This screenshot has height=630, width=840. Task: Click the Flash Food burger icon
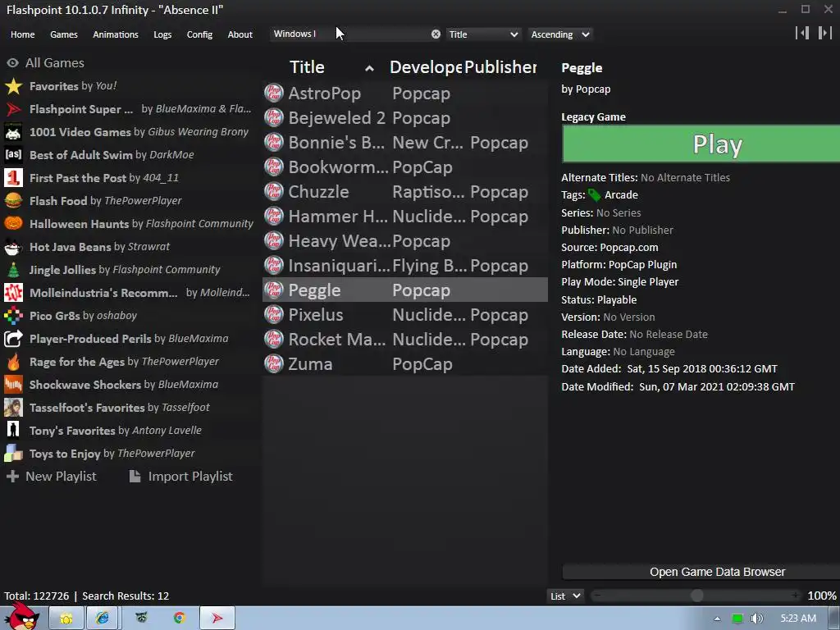click(13, 201)
